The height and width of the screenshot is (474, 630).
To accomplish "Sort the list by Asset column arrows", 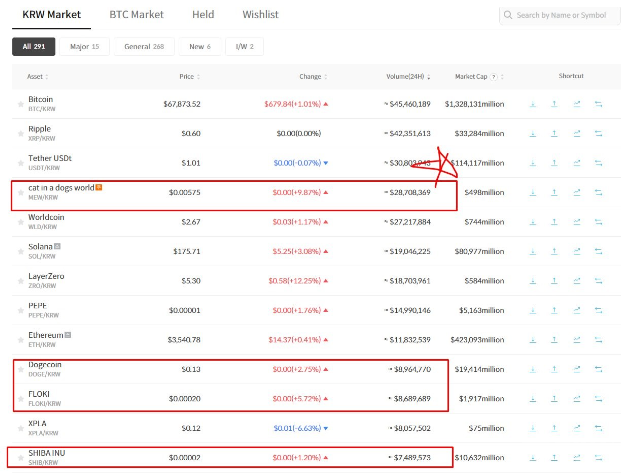I will [47, 77].
